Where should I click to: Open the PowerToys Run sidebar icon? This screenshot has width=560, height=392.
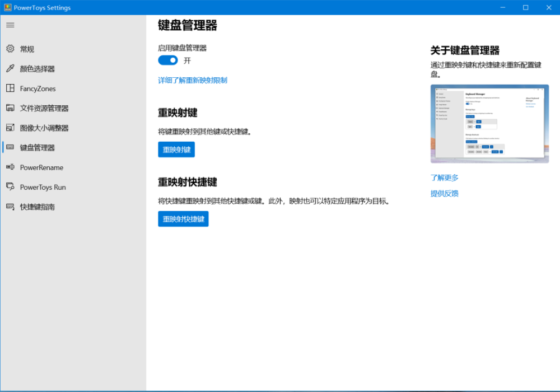click(10, 186)
